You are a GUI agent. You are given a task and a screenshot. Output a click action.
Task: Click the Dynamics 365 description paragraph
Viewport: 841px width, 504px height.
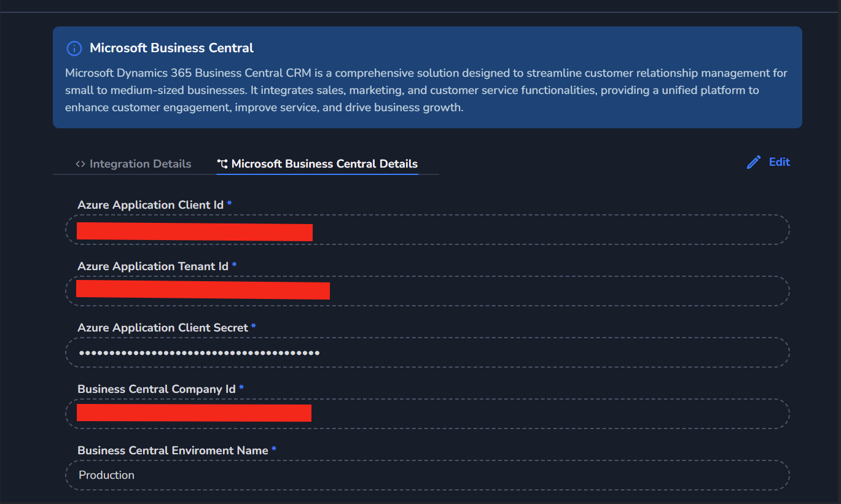pos(426,90)
